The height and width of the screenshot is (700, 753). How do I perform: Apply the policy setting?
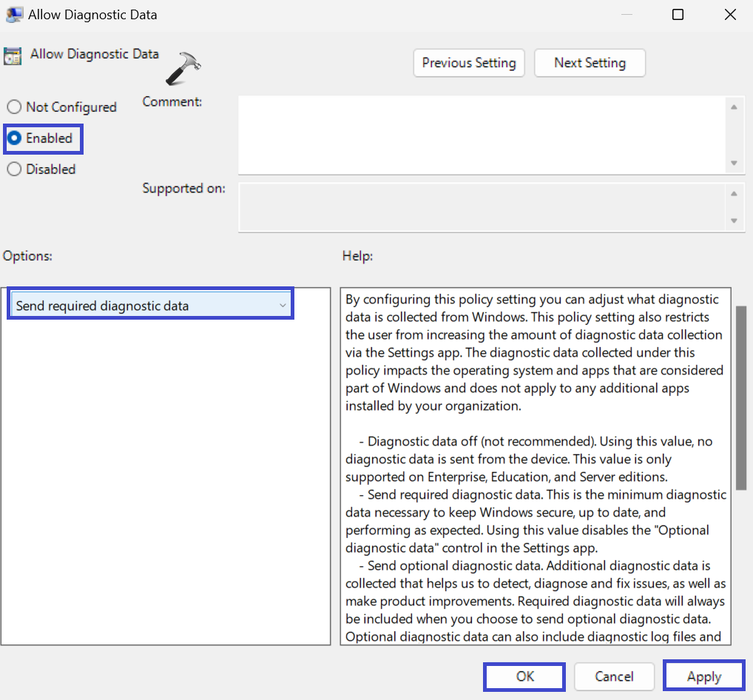click(703, 676)
